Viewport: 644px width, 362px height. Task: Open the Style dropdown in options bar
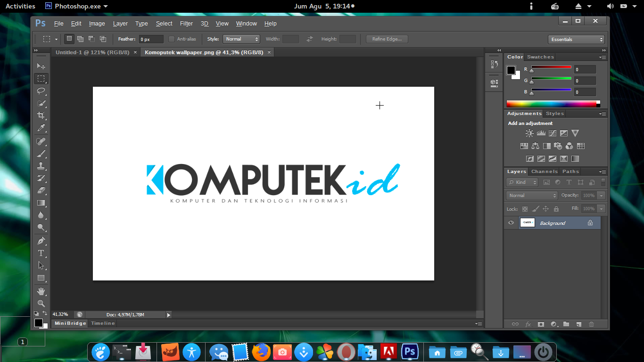pos(241,39)
